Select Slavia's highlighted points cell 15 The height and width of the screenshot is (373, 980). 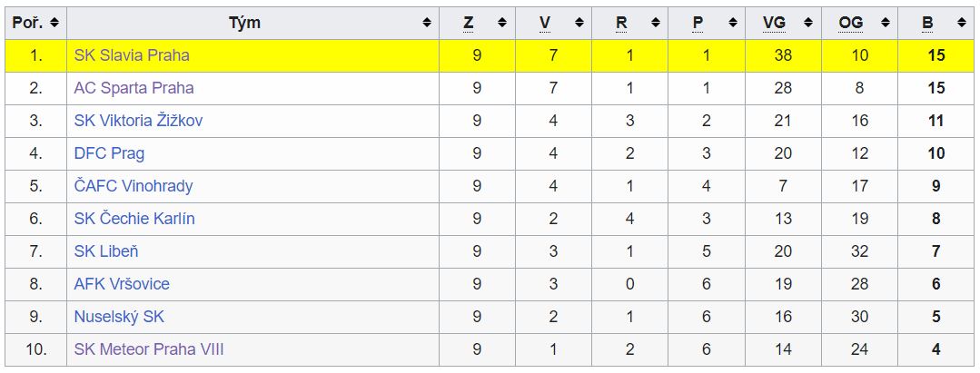[x=936, y=55]
